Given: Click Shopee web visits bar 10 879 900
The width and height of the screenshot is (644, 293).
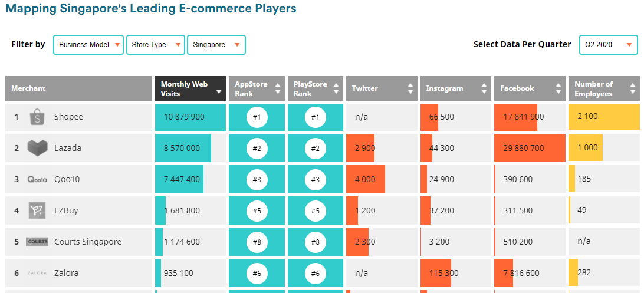Looking at the screenshot, I should pos(190,117).
